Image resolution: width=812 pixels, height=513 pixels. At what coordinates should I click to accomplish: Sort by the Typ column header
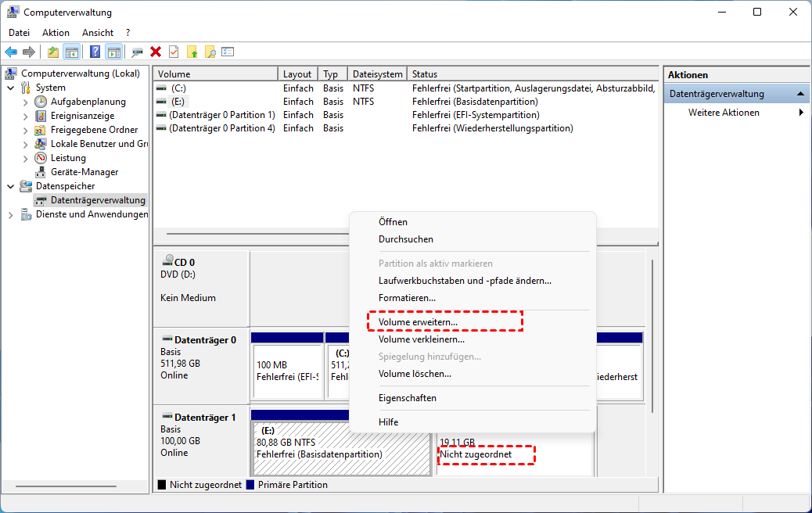click(332, 74)
